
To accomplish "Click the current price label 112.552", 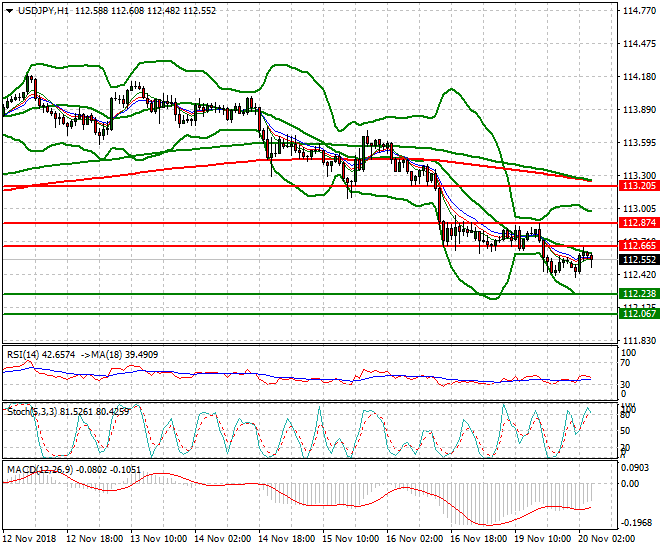I will 639,260.
